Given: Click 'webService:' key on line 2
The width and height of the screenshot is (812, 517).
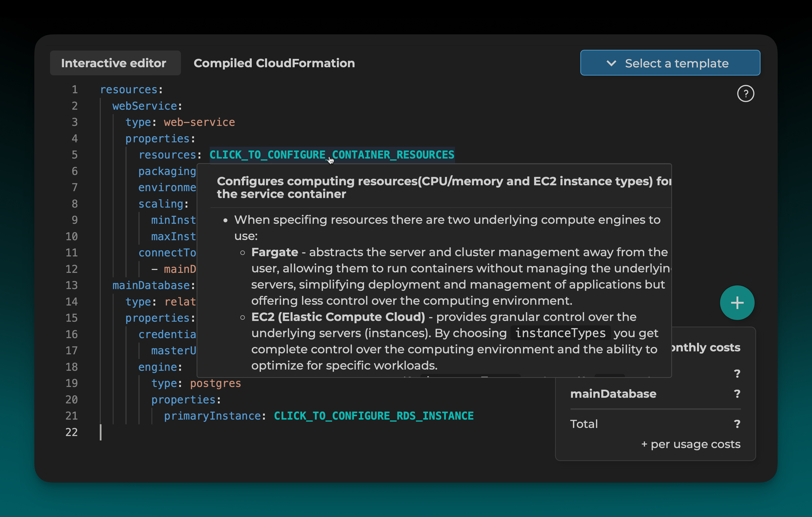Looking at the screenshot, I should pyautogui.click(x=147, y=106).
